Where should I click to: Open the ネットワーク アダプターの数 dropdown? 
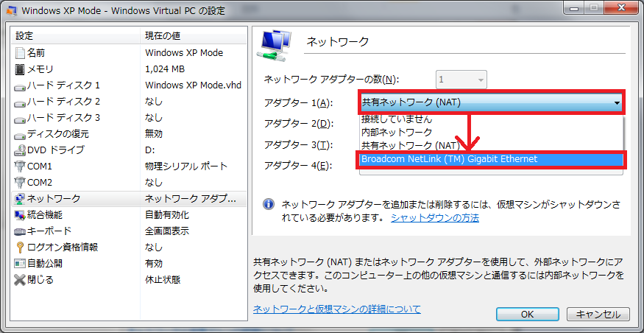tap(461, 80)
